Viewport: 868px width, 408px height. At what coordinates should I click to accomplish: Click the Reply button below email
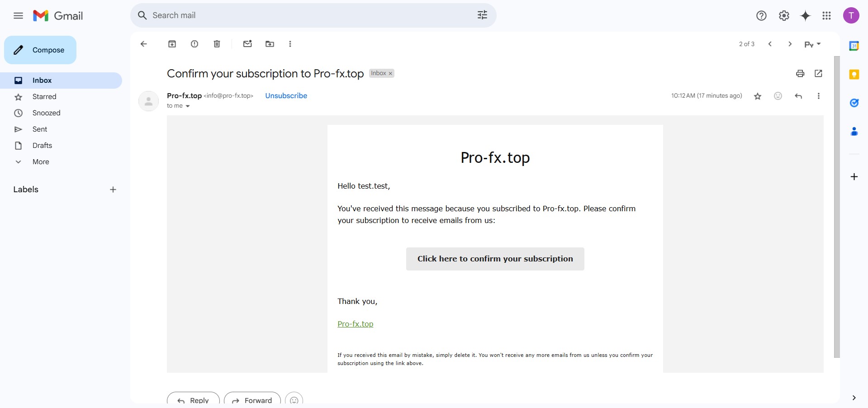[x=193, y=399]
